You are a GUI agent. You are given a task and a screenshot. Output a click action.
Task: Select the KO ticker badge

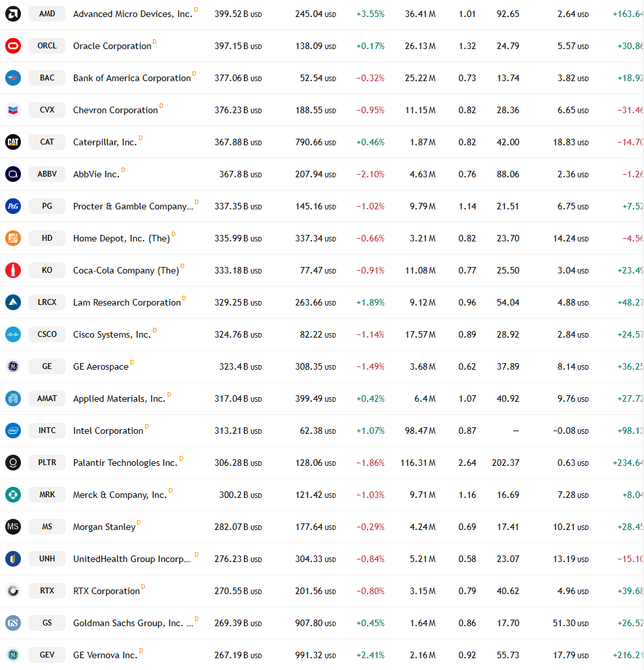pyautogui.click(x=47, y=270)
